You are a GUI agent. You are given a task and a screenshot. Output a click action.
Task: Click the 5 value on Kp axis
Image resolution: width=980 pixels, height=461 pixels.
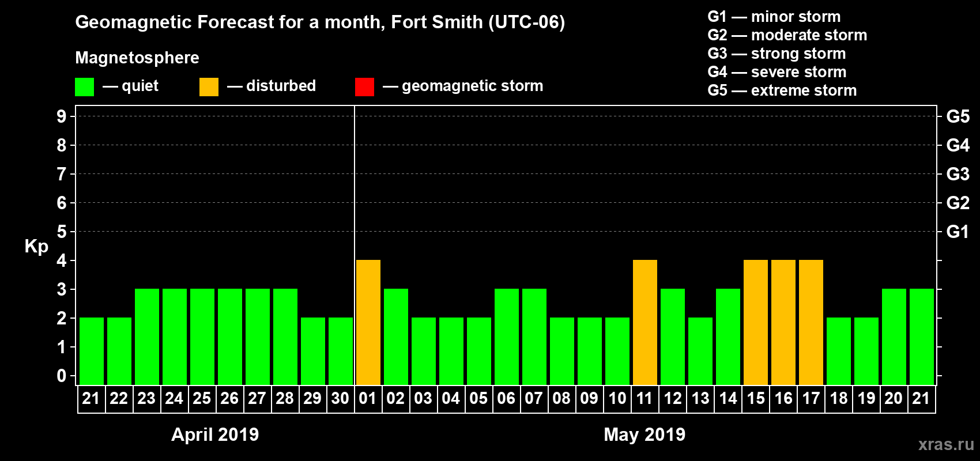click(x=62, y=232)
